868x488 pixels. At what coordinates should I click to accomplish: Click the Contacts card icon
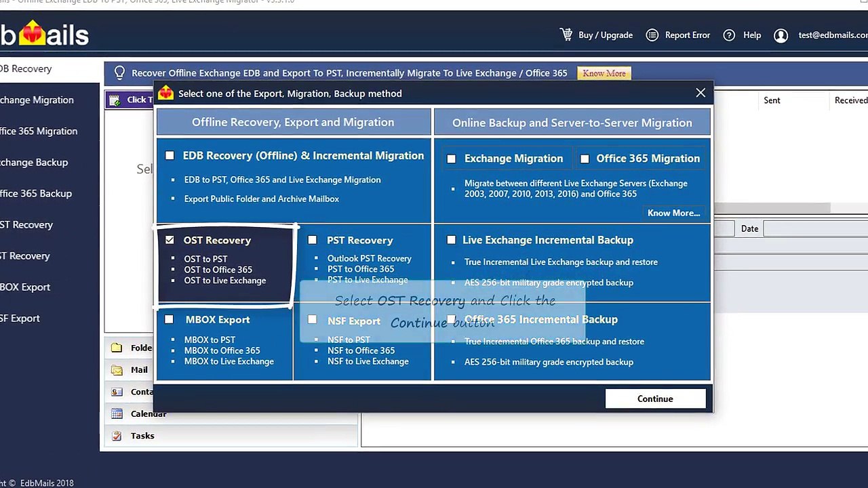pyautogui.click(x=117, y=392)
